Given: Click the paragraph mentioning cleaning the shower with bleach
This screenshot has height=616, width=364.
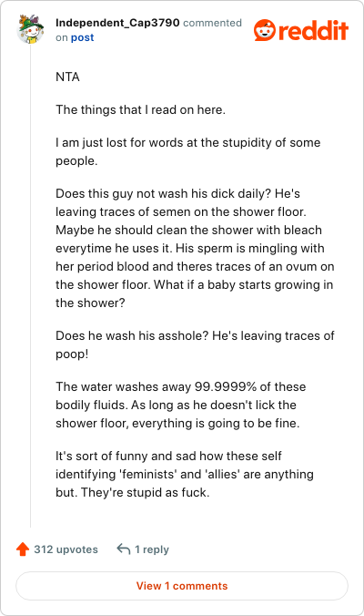Looking at the screenshot, I should (x=195, y=248).
